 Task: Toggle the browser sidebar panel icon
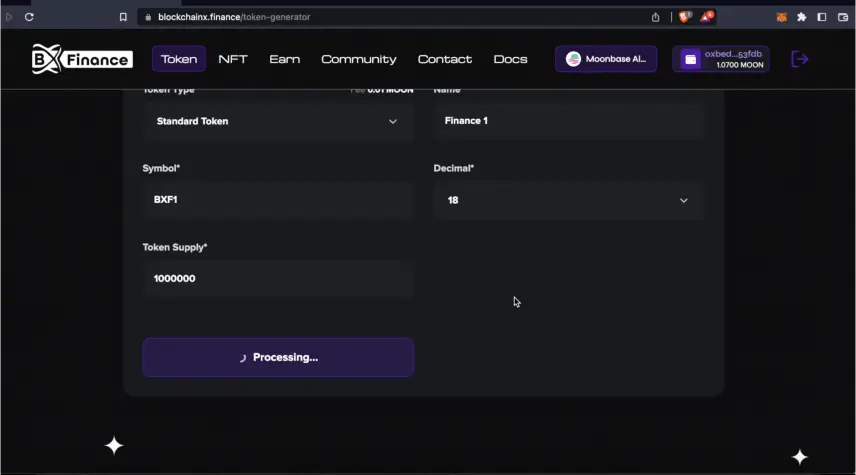[x=822, y=17]
